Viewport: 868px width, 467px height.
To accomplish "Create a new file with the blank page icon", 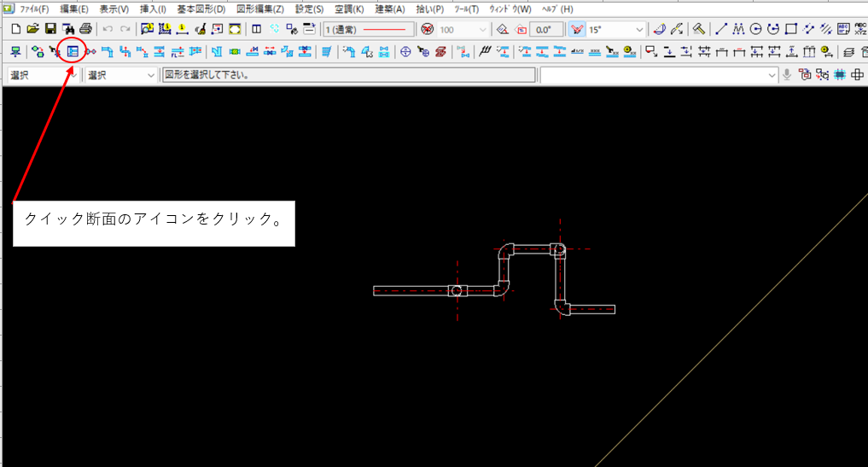I will point(15,29).
